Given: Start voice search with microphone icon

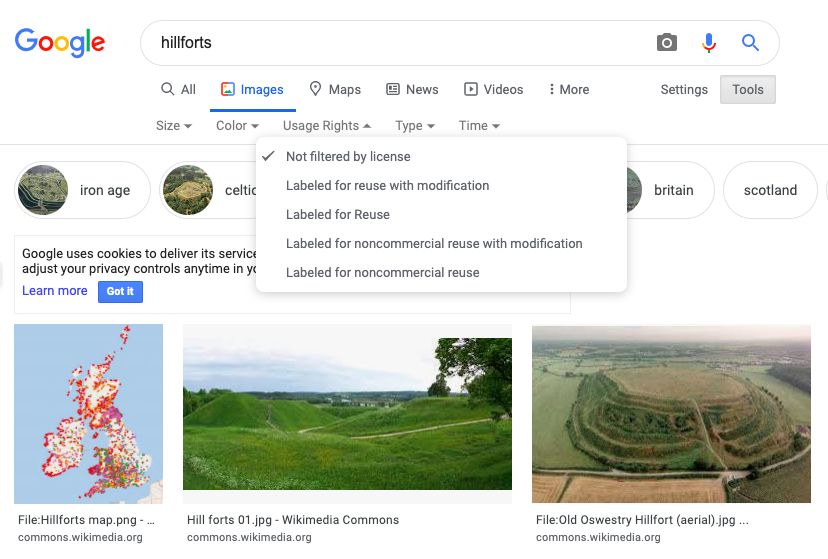Looking at the screenshot, I should 709,43.
